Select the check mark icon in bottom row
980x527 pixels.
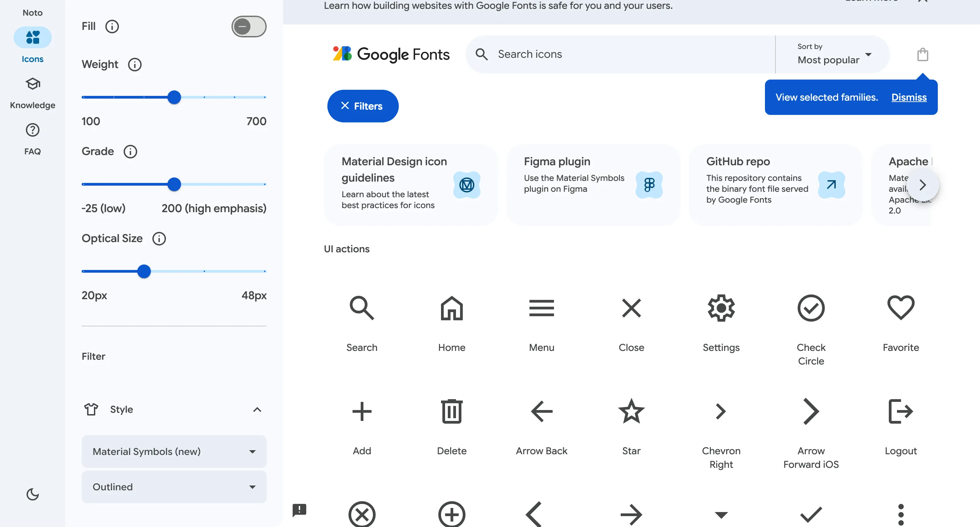pos(811,514)
